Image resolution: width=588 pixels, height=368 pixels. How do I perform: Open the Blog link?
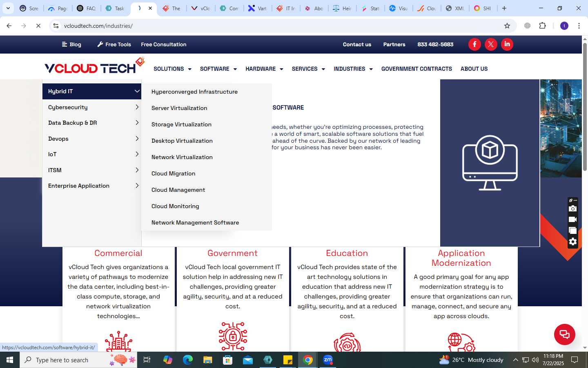[x=71, y=44]
